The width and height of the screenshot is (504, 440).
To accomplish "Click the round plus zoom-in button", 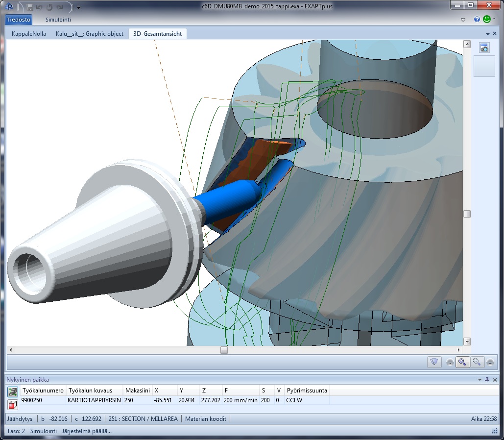I will point(490,363).
